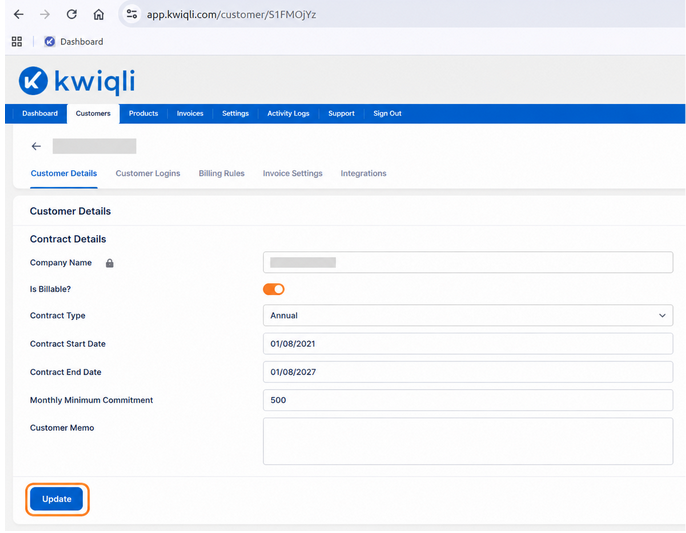Open the Invoices menu item
Viewport: 686px width, 533px height.
(190, 113)
